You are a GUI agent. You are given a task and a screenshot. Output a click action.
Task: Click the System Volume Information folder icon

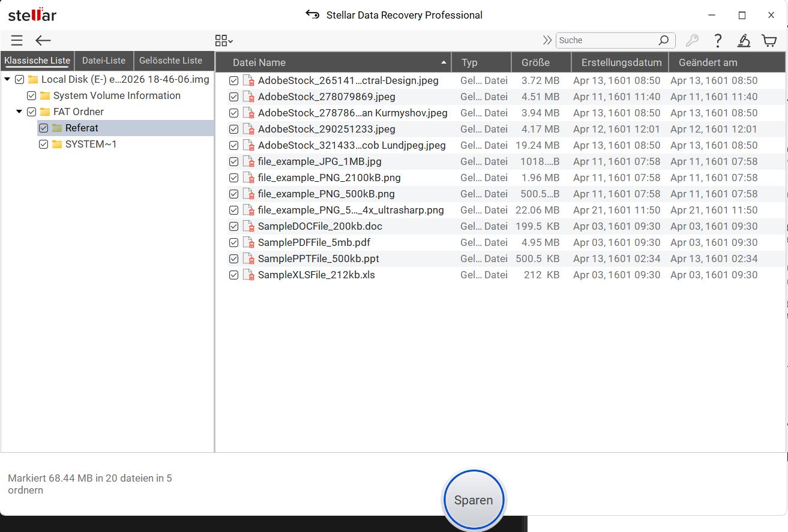45,95
